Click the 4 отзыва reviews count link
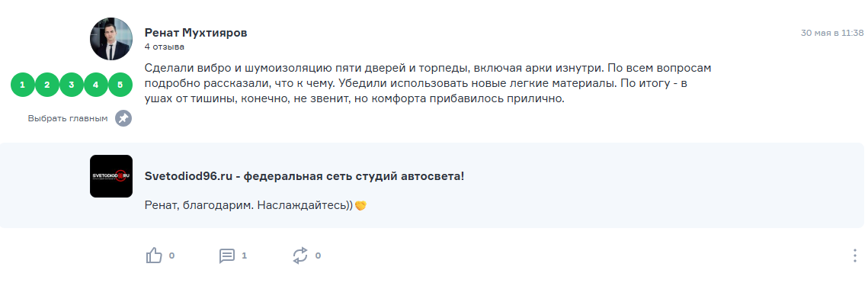The width and height of the screenshot is (868, 283). 165,47
